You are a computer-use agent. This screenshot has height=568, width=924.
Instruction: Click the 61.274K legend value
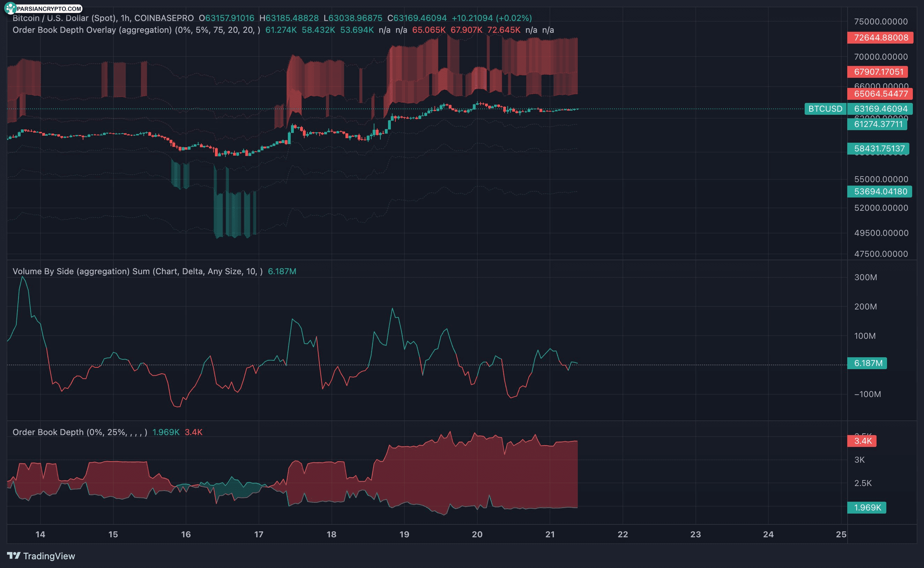coord(281,30)
